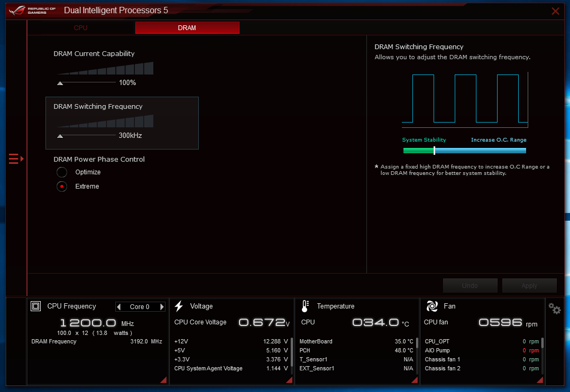Image resolution: width=570 pixels, height=392 pixels.
Task: Select next core with the right arrow
Action: (162, 306)
